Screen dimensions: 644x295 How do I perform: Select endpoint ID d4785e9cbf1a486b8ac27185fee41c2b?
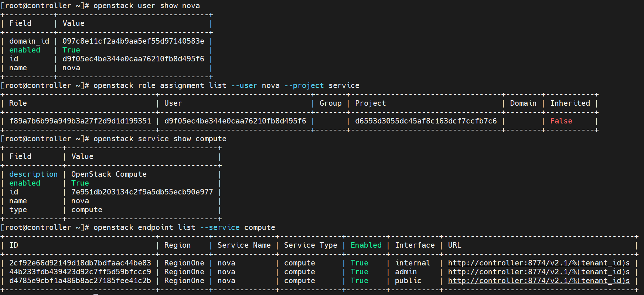coord(80,281)
